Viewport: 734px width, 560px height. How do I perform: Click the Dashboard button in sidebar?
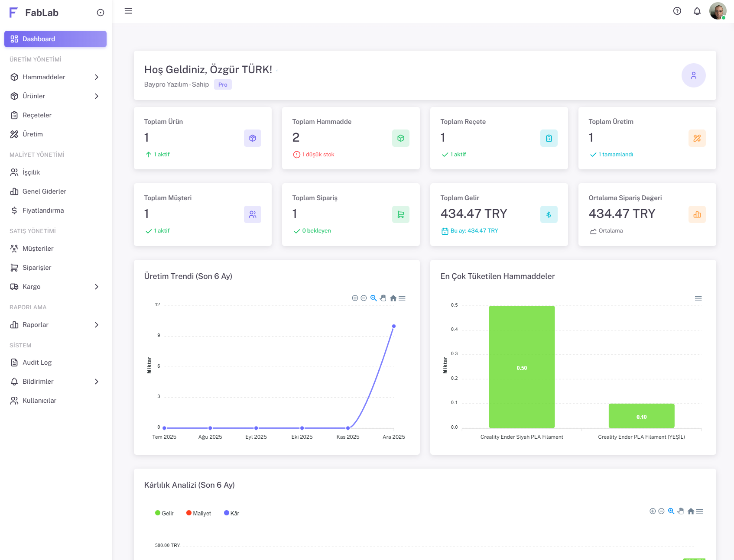55,39
